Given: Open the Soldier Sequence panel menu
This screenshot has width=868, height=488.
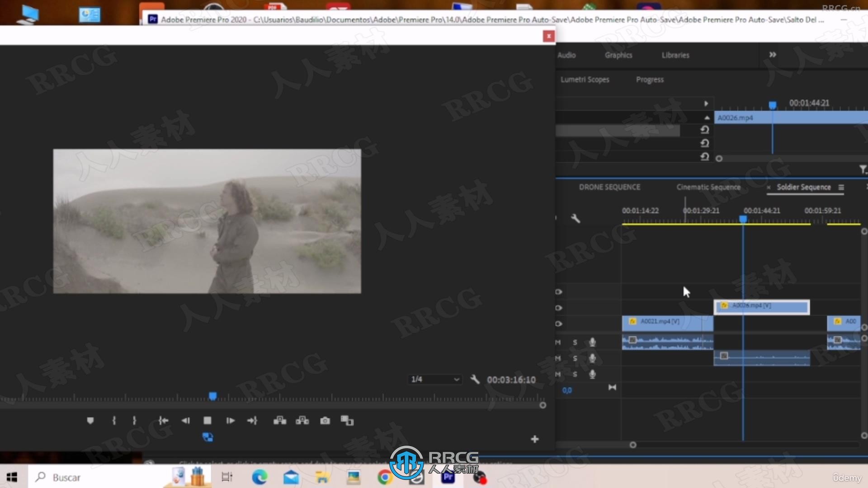Looking at the screenshot, I should (841, 187).
